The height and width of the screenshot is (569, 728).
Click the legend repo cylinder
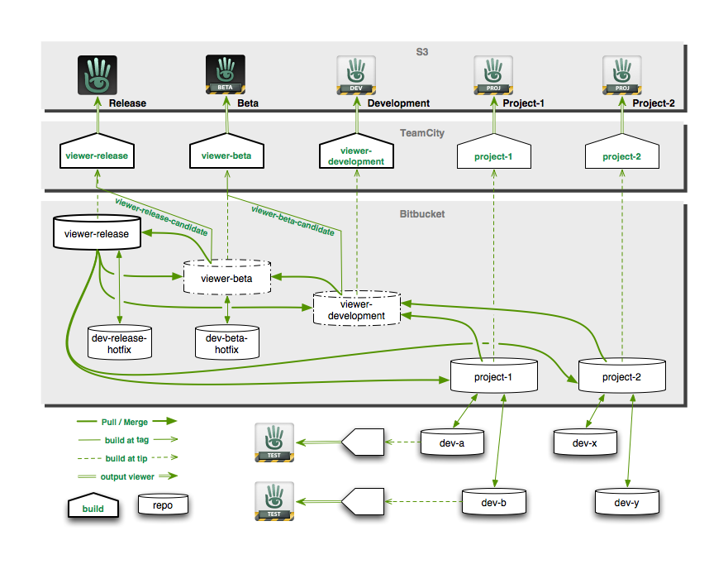(163, 504)
